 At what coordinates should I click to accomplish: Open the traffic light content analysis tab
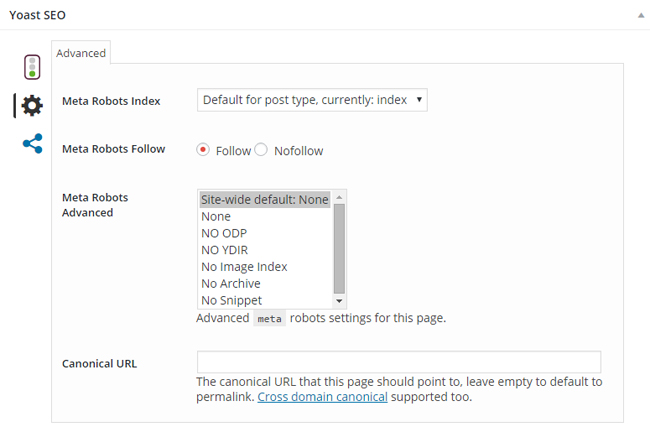click(32, 67)
